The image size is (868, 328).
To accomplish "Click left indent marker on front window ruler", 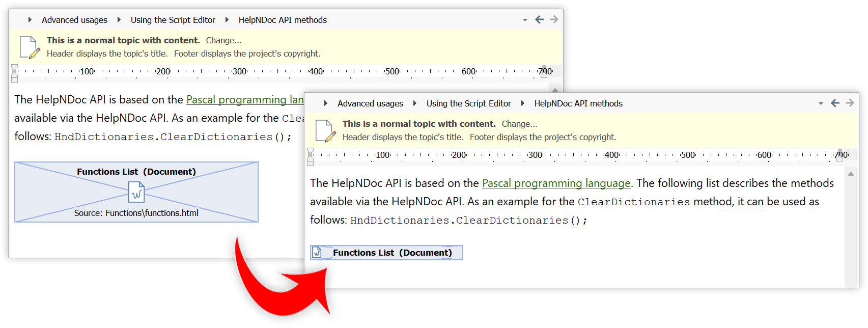I will [x=311, y=157].
